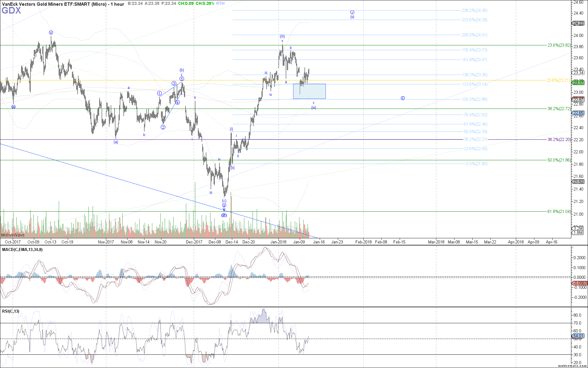Click the CH:0.39% change value
Image resolution: width=588 pixels, height=368 pixels.
click(205, 4)
